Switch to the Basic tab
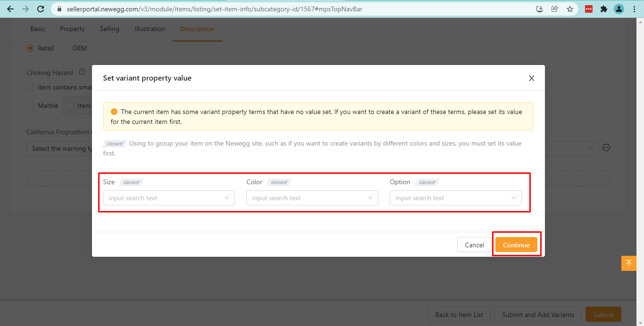 point(38,29)
